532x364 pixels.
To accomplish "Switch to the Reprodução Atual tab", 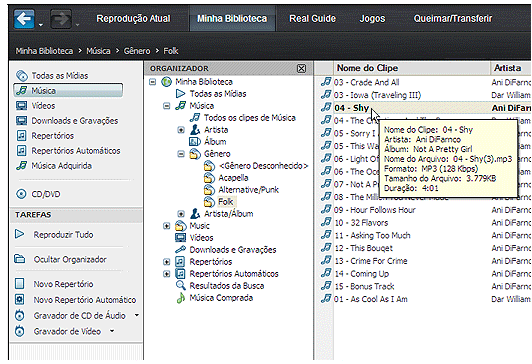I will 133,19.
